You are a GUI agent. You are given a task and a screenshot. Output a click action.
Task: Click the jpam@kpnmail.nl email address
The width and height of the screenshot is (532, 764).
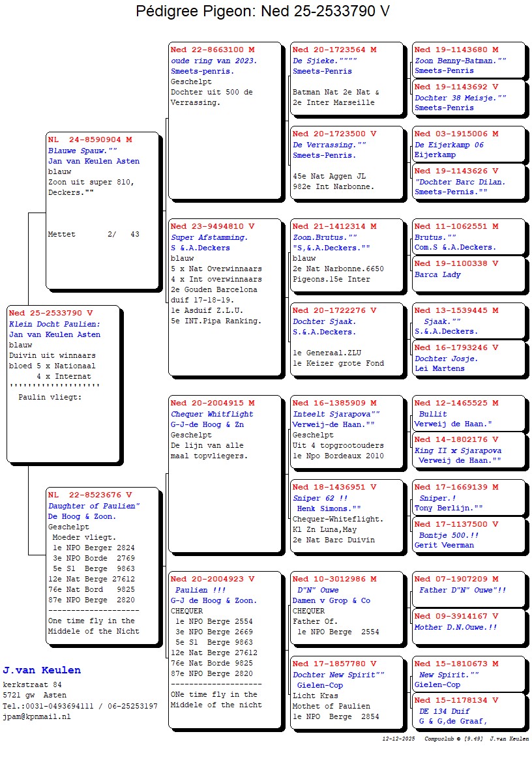(x=37, y=716)
